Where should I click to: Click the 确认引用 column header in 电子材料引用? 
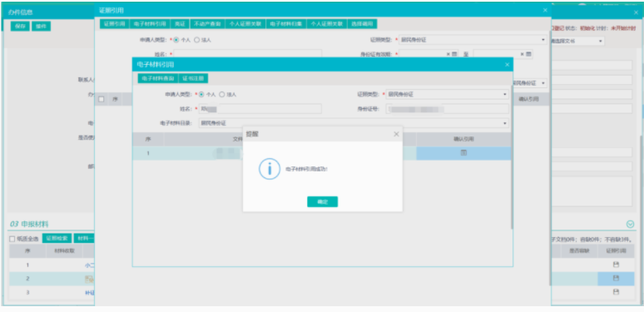coord(463,139)
